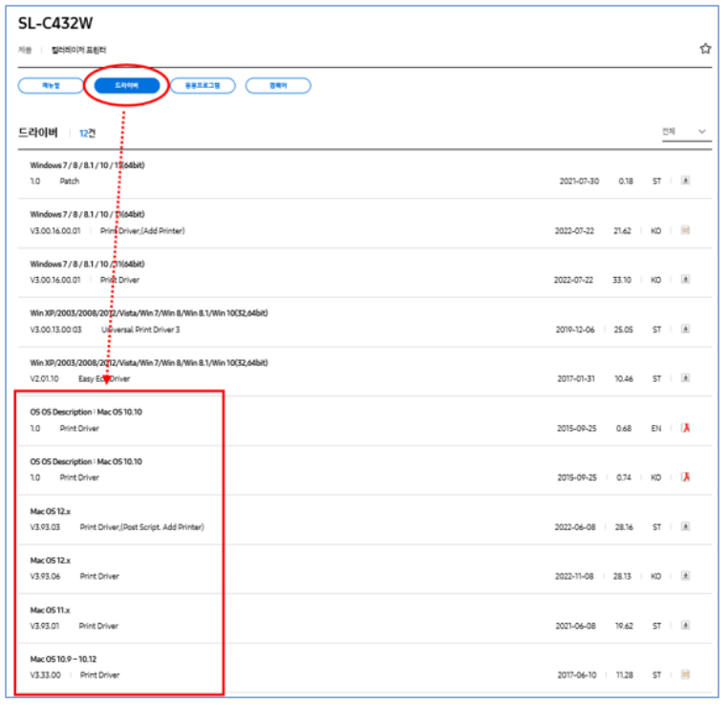Switch to the 매뉴얼 tab
The width and height of the screenshot is (728, 705).
pyautogui.click(x=51, y=86)
